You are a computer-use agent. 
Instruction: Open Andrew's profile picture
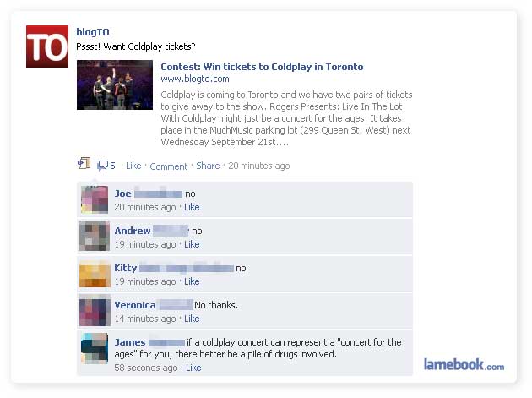click(x=95, y=236)
